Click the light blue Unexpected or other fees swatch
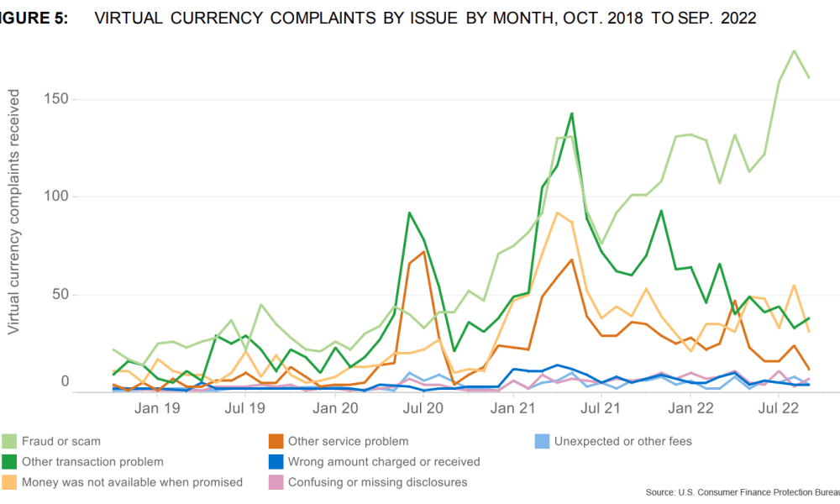Image resolution: width=840 pixels, height=504 pixels. tap(543, 441)
